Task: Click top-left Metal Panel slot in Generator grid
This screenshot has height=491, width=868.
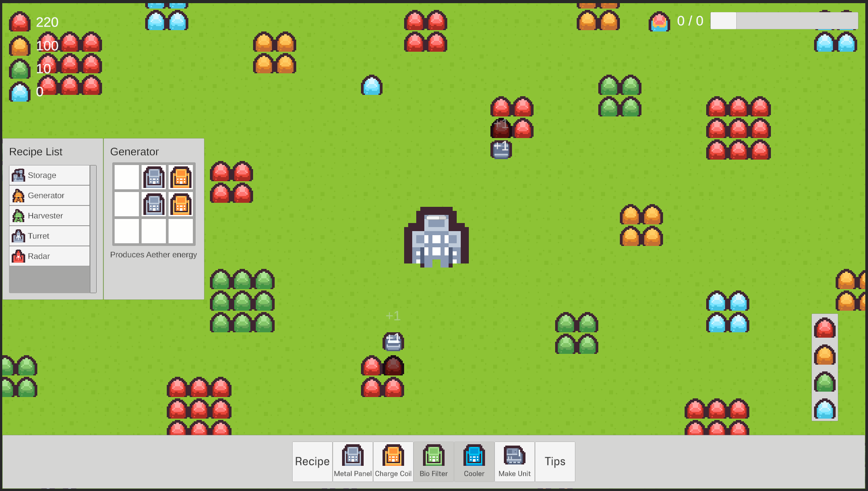Action: click(154, 177)
